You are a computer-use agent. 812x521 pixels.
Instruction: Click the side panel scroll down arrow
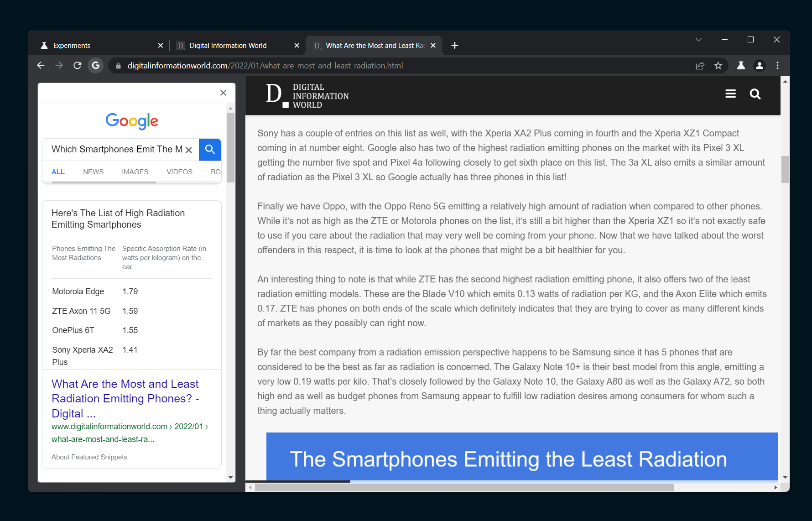pos(230,477)
